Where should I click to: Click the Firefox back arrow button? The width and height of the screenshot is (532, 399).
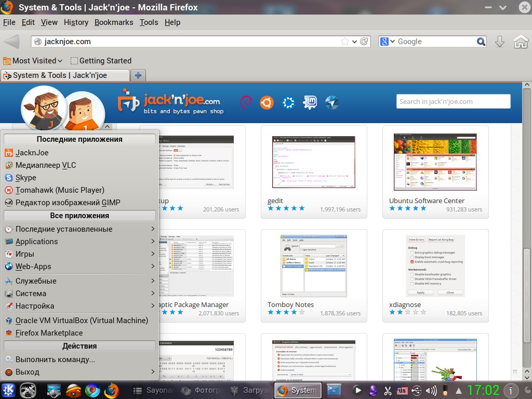pos(11,42)
